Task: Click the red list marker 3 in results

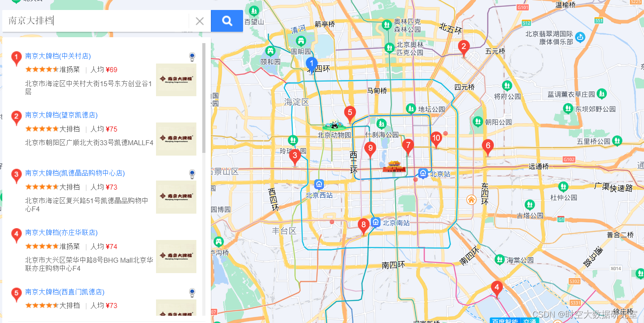Action: [16, 176]
